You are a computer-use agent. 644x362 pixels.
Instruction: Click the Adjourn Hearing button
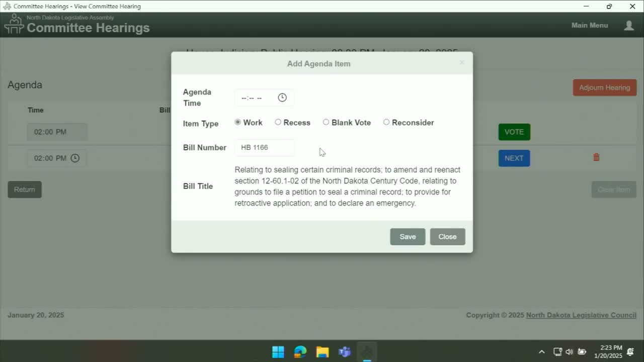pos(604,87)
